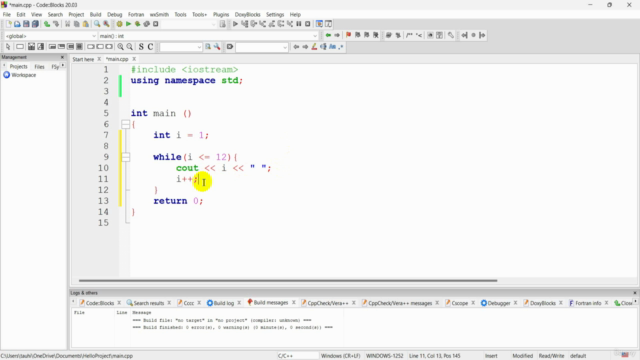Open the File menu
The height and width of the screenshot is (360, 640).
tap(7, 14)
